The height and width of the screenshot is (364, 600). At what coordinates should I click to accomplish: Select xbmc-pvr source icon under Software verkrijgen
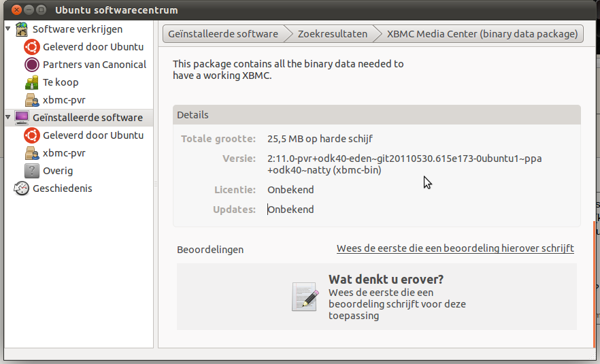[x=32, y=100]
